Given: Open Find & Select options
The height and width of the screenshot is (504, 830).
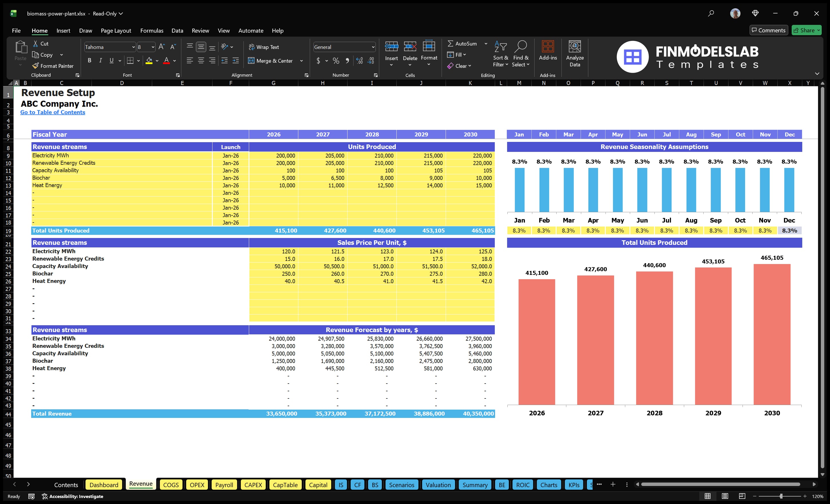Looking at the screenshot, I should (521, 53).
